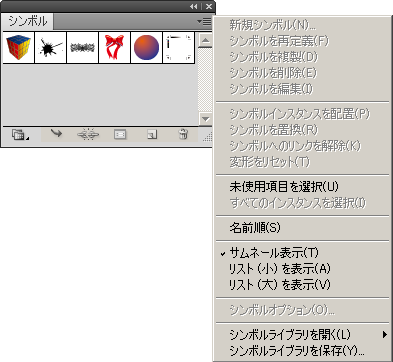Select the gray ornament strip symbol
Screen dimensions: 393x362
coord(83,48)
